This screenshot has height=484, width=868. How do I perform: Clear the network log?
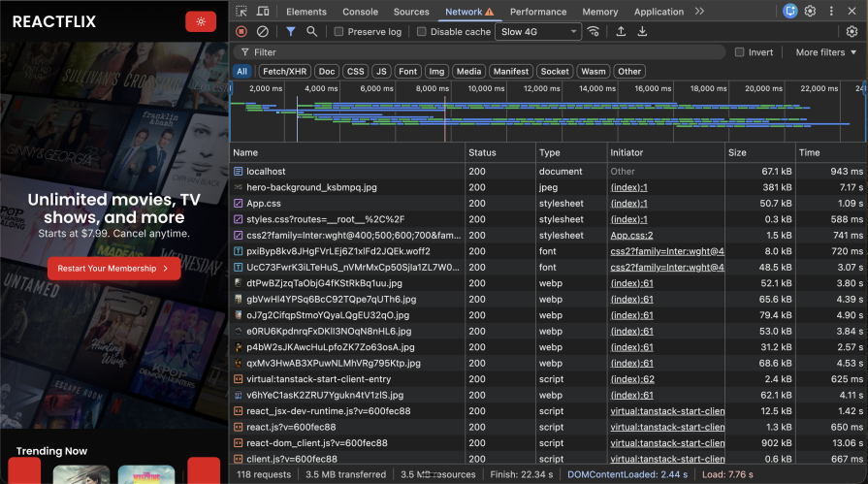(262, 32)
